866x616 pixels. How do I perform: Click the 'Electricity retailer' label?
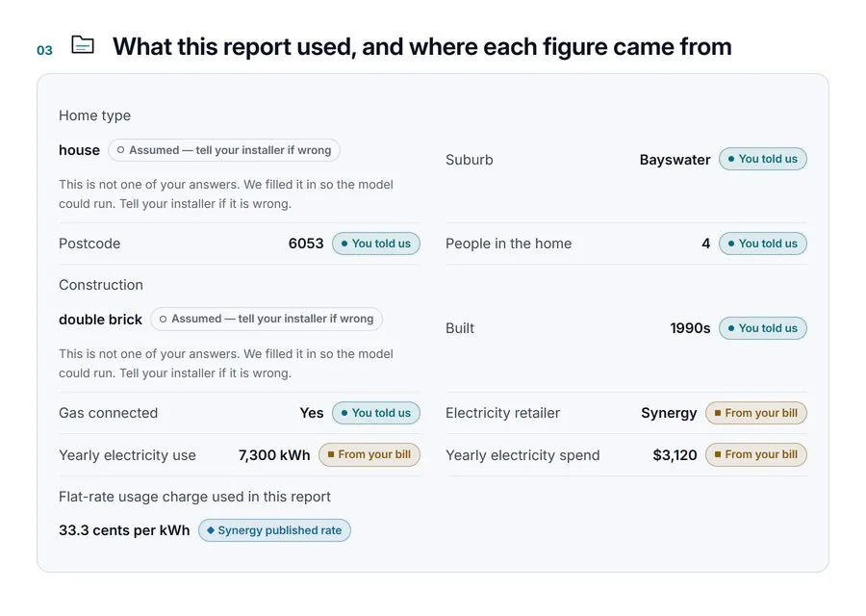coord(502,413)
